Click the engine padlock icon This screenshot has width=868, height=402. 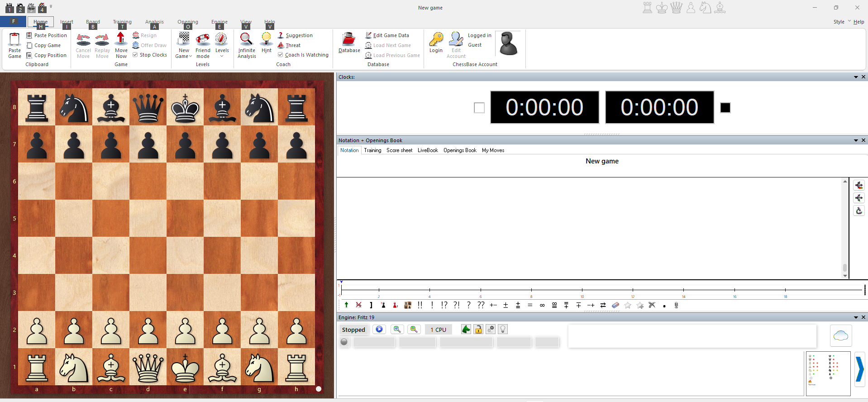[x=478, y=329]
